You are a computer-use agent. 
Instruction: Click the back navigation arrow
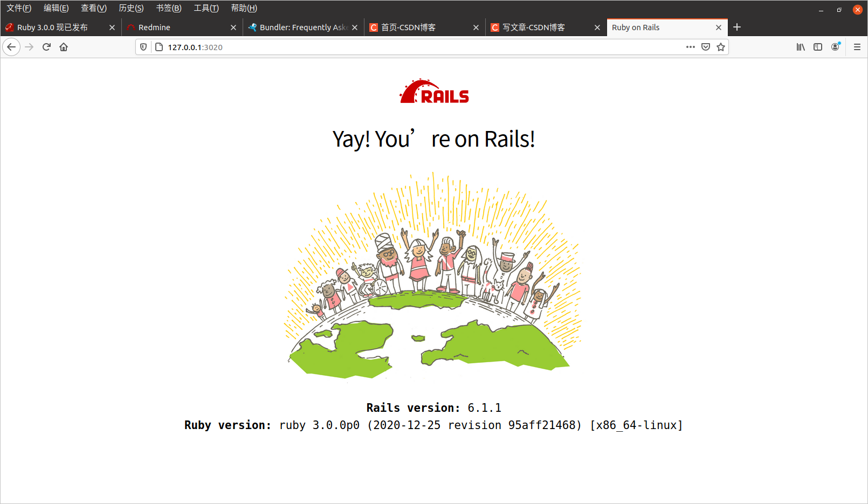(11, 47)
